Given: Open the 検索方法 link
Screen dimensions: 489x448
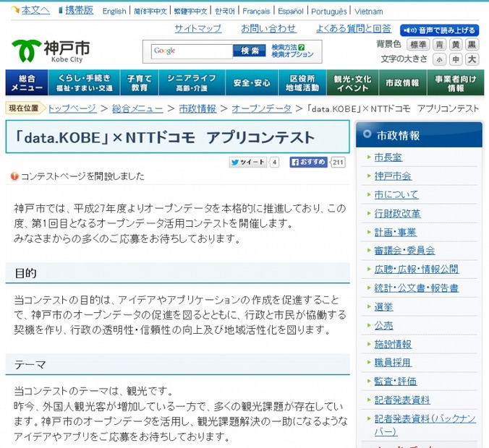Looking at the screenshot, I should tap(284, 48).
